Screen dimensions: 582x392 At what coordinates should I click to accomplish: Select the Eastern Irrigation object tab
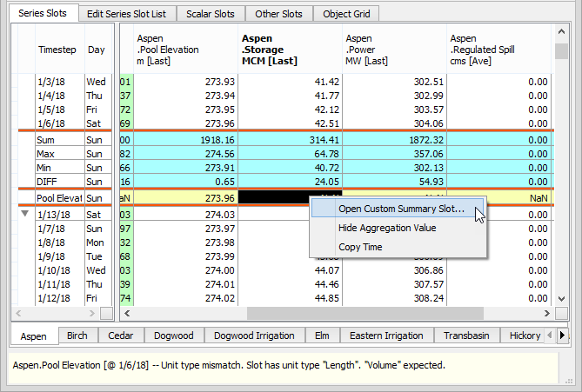[387, 336]
